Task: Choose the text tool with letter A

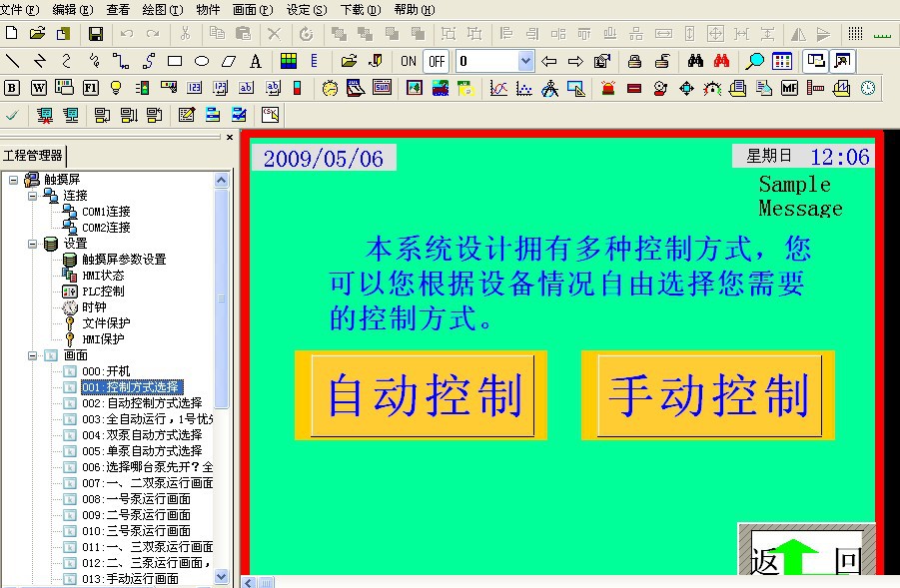Action: pos(256,61)
